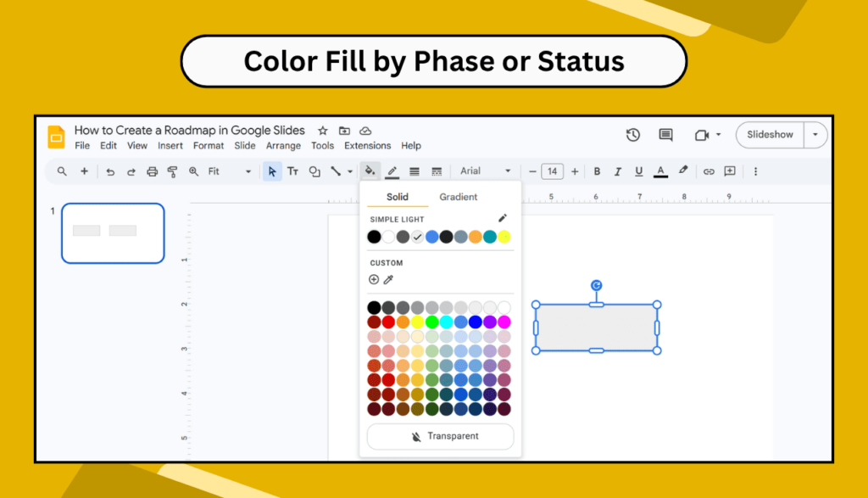Choose the black theme color swatch
Screen dimensions: 868x498
coord(374,237)
